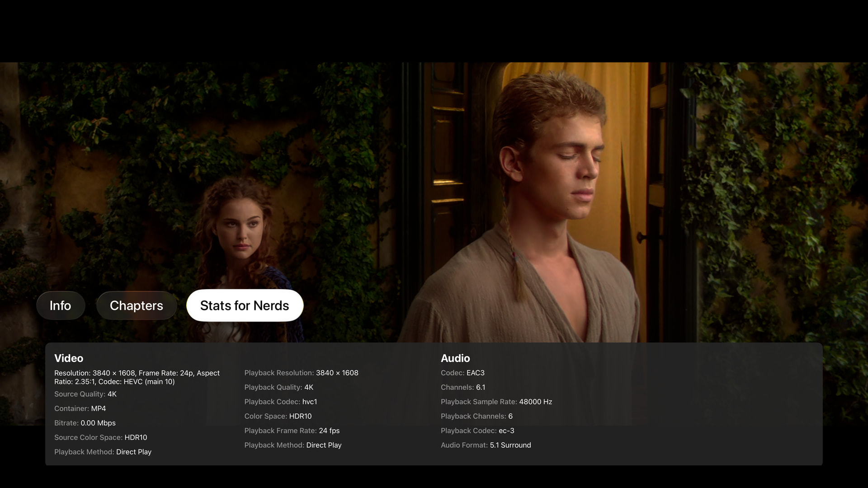Select the Stats for Nerds tab
Screen dimensions: 868x488
(245, 306)
